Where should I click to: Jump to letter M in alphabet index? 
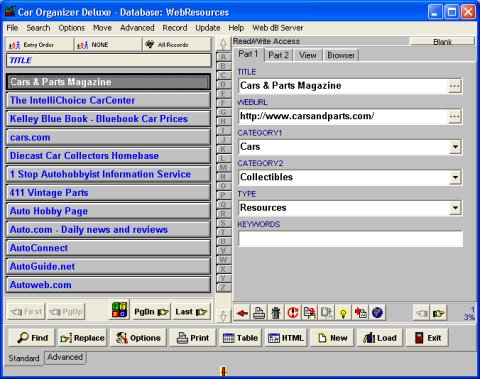[223, 167]
